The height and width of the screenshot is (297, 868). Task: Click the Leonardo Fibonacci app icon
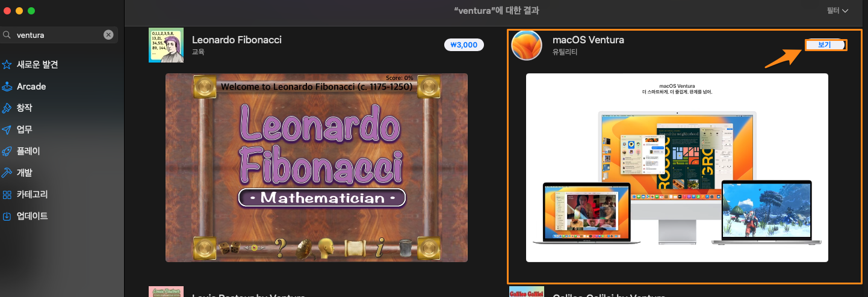tap(166, 45)
